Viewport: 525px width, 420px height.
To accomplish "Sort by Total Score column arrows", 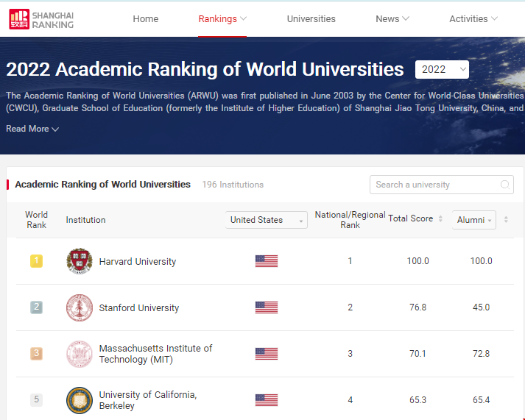I will tap(440, 219).
